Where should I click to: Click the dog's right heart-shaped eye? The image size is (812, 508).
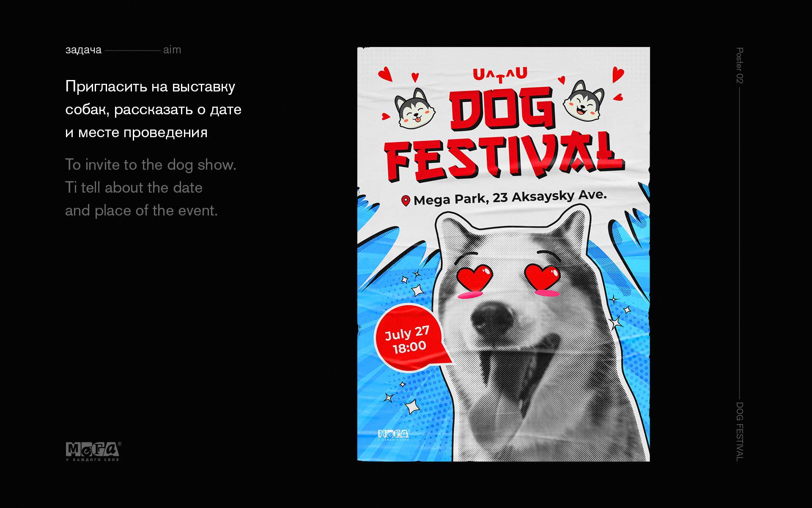(x=543, y=276)
